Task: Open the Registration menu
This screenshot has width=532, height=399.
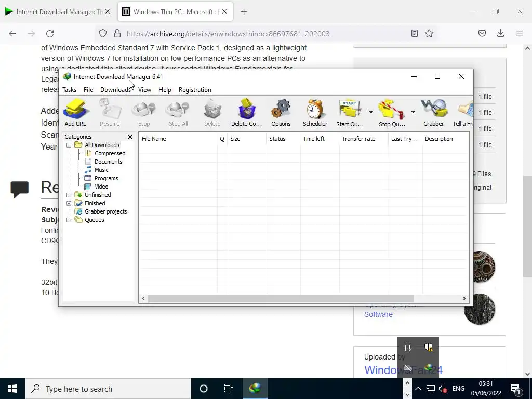Action: [195, 90]
